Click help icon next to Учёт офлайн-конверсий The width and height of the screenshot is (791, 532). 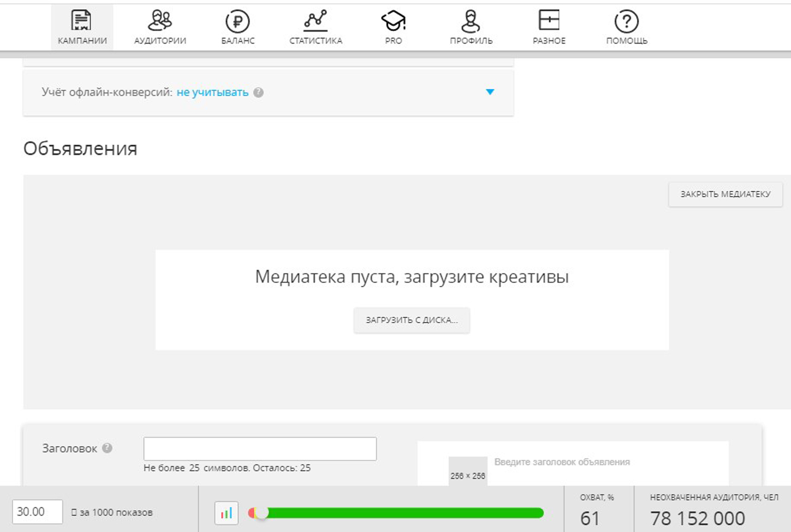(259, 93)
